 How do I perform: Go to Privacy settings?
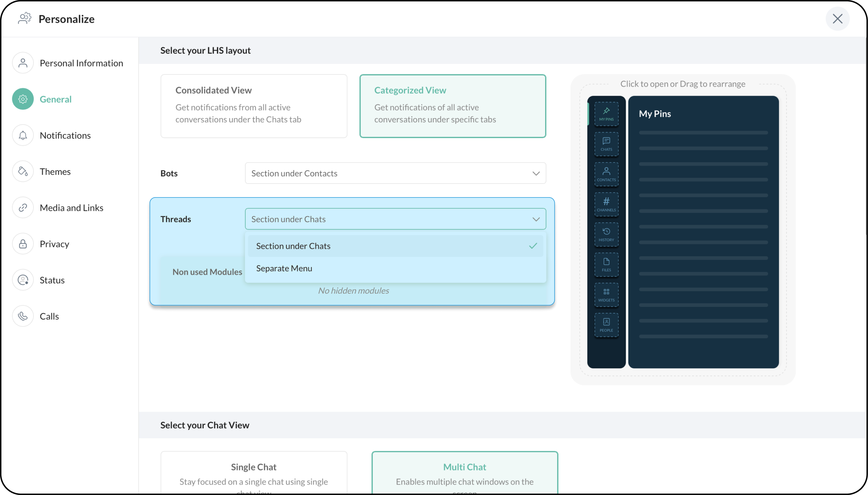[54, 244]
